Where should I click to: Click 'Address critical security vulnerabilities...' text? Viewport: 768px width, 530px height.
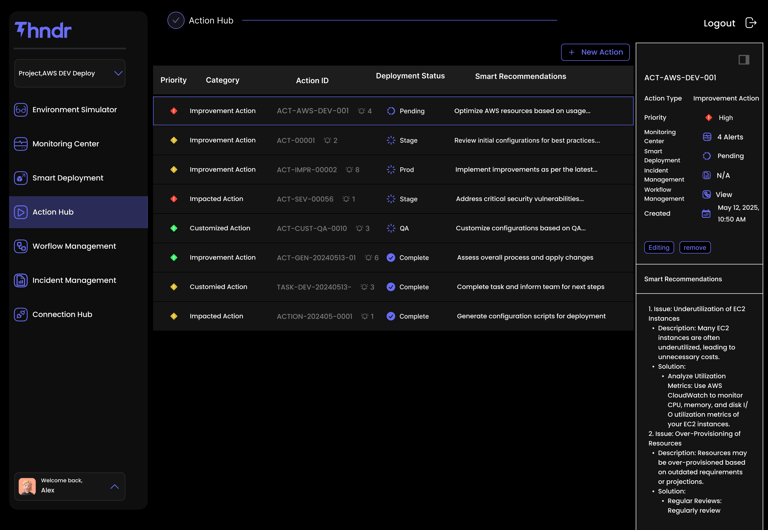click(x=520, y=199)
